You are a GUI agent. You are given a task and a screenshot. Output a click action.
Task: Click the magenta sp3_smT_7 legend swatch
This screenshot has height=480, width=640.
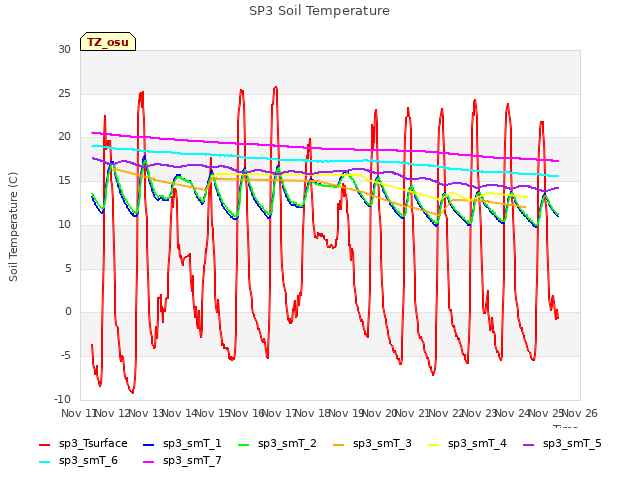click(x=149, y=462)
